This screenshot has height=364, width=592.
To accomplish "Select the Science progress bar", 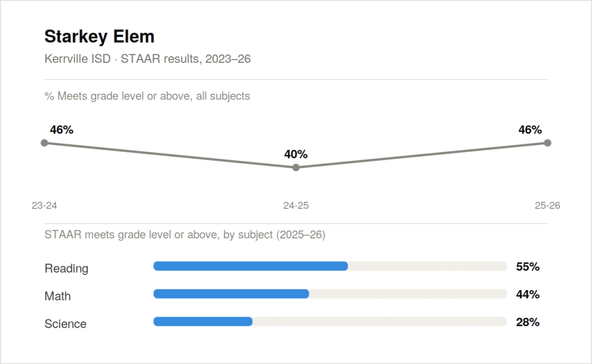I will pos(330,322).
